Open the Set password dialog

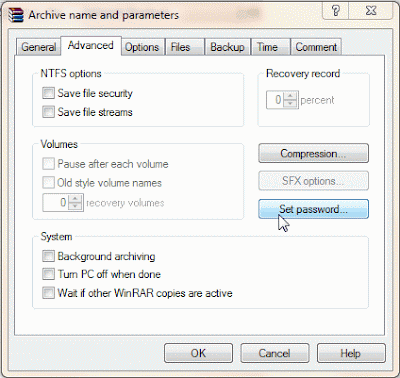click(x=313, y=209)
